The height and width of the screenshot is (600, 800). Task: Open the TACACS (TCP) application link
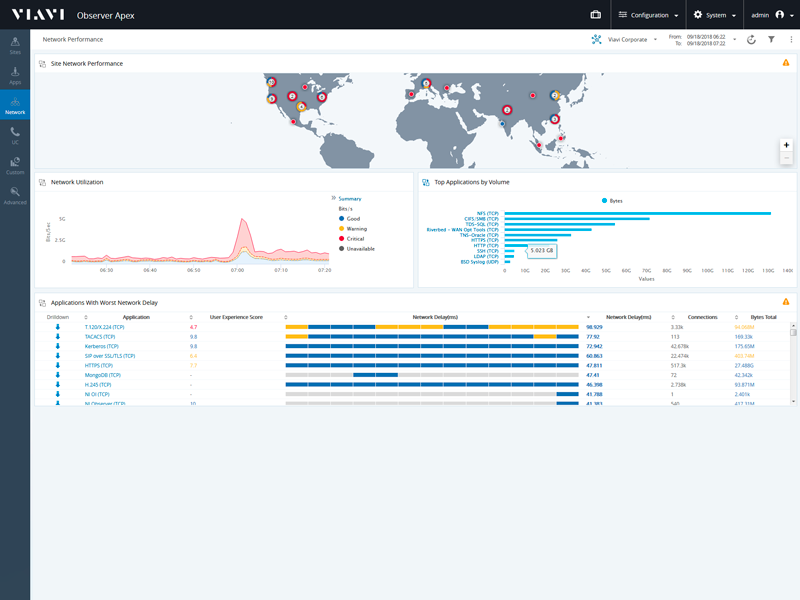point(100,337)
